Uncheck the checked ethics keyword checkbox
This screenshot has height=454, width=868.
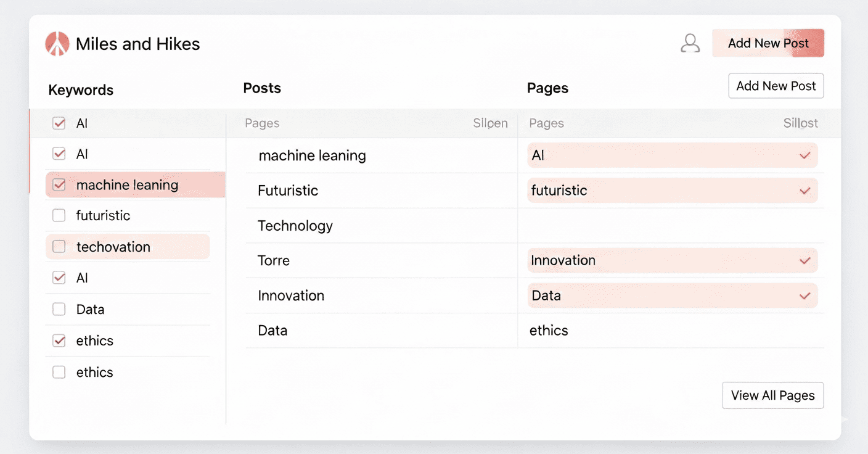(x=59, y=340)
